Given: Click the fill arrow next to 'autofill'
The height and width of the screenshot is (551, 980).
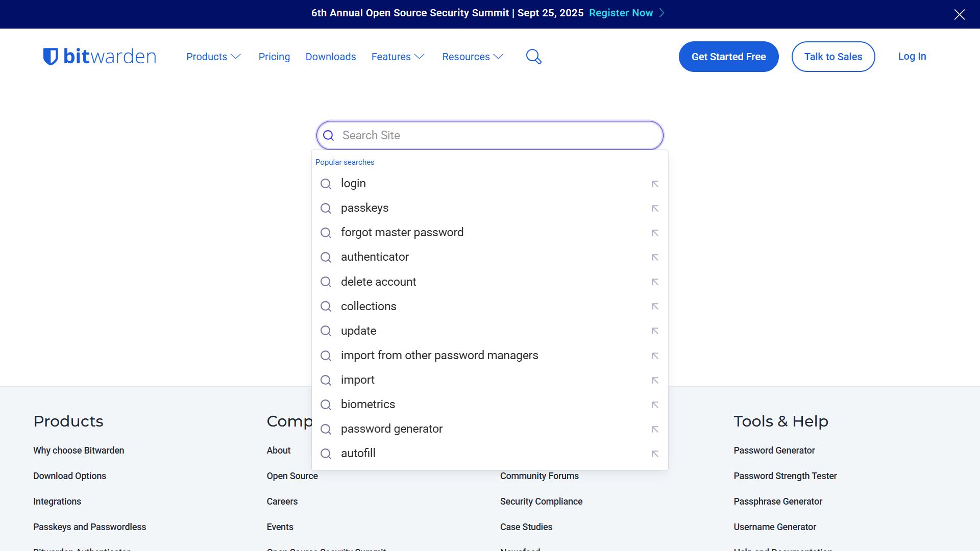Looking at the screenshot, I should (x=655, y=454).
